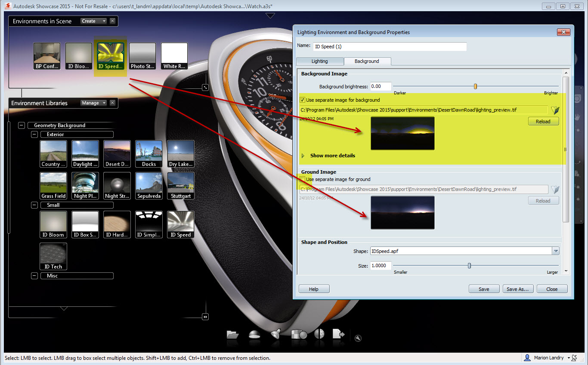
Task: Click Reload for background image
Action: (543, 122)
